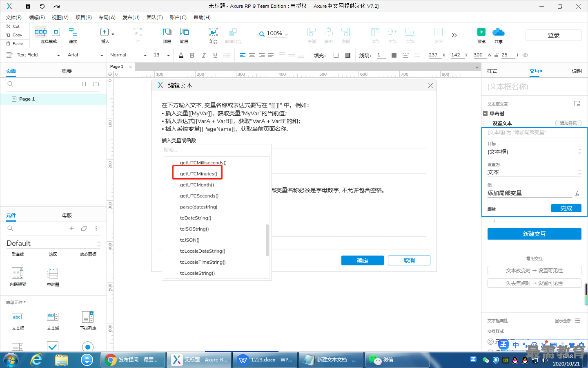Click the Redo arrow icon
This screenshot has width=588, height=368.
click(x=57, y=6)
